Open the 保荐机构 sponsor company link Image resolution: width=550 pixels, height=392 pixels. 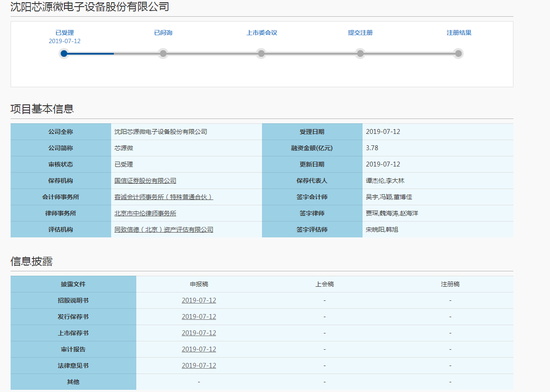[x=145, y=181]
